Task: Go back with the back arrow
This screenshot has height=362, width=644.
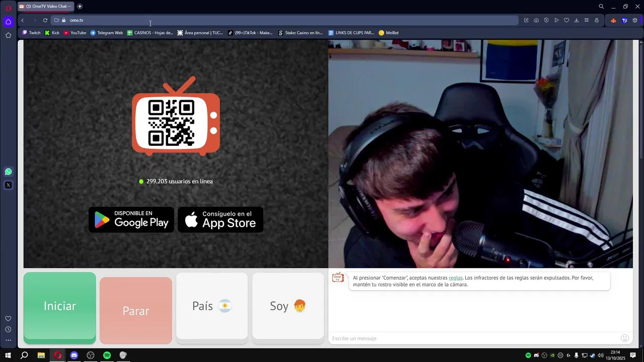Action: pyautogui.click(x=22, y=20)
